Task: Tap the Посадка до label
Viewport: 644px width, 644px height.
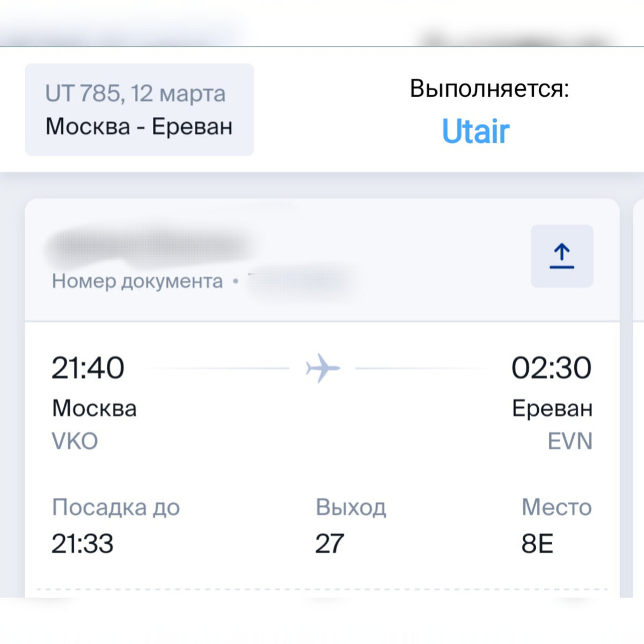Action: click(116, 507)
